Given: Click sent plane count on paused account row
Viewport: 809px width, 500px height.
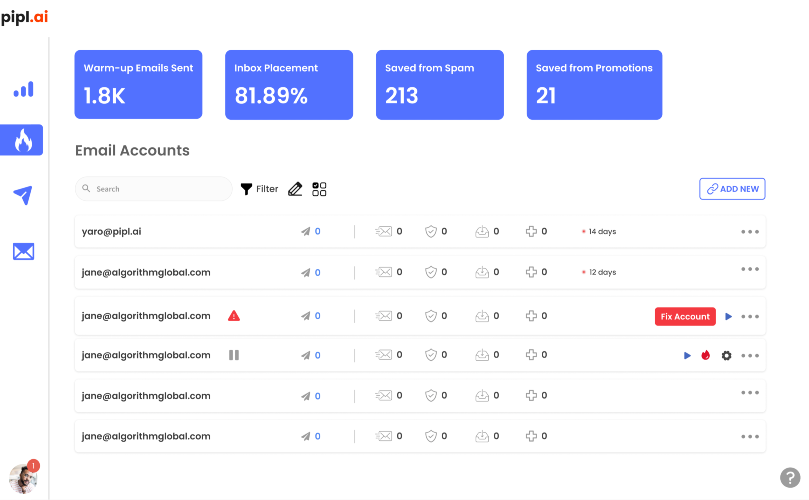Looking at the screenshot, I should [x=311, y=355].
